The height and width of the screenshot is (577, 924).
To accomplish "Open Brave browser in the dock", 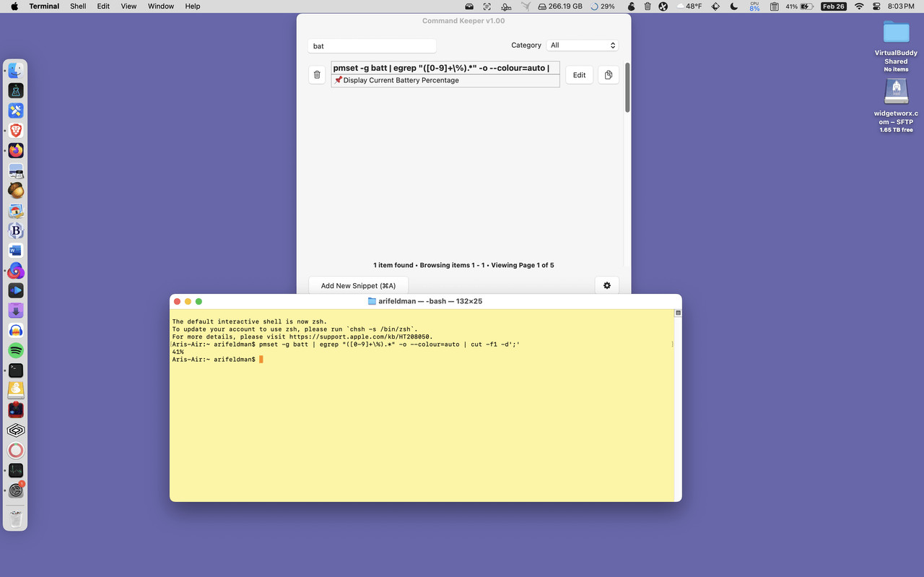I will (x=16, y=131).
